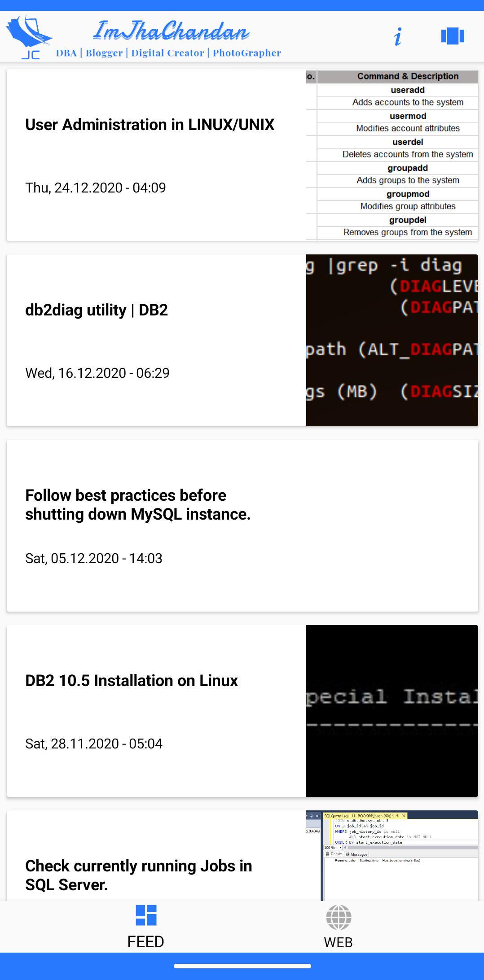
Task: Open the ImJhaChandan site title
Action: (x=171, y=31)
